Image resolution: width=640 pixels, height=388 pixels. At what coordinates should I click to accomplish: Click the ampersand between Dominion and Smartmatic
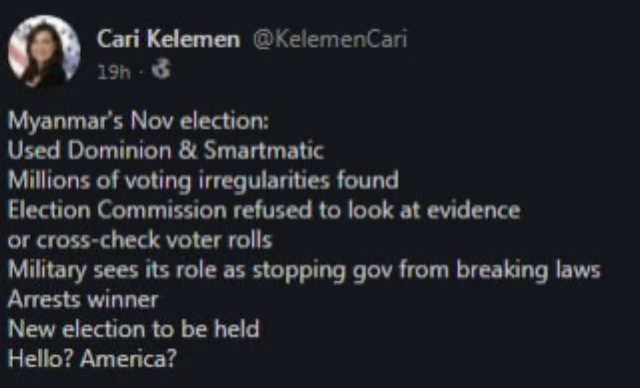point(187,150)
